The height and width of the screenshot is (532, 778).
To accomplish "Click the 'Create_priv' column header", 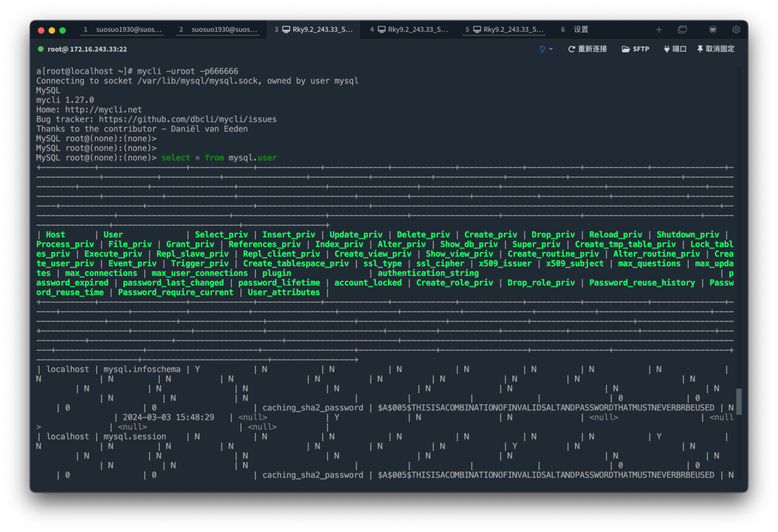I will (x=491, y=234).
